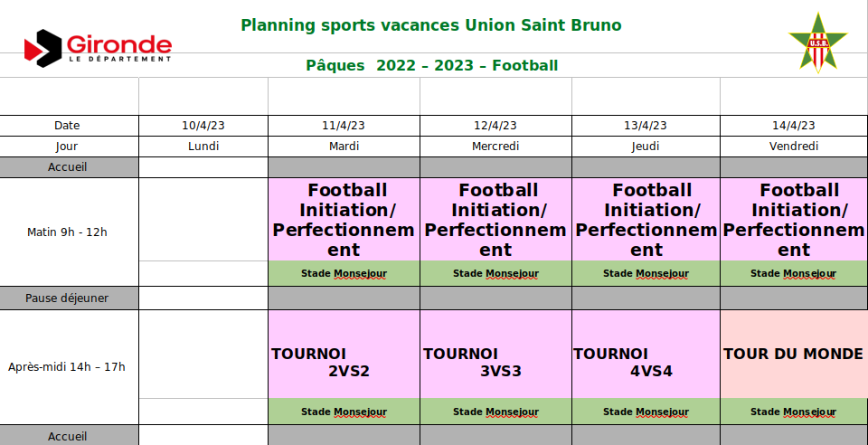Select the TOURNOI 4VS4 cell

pyautogui.click(x=646, y=355)
